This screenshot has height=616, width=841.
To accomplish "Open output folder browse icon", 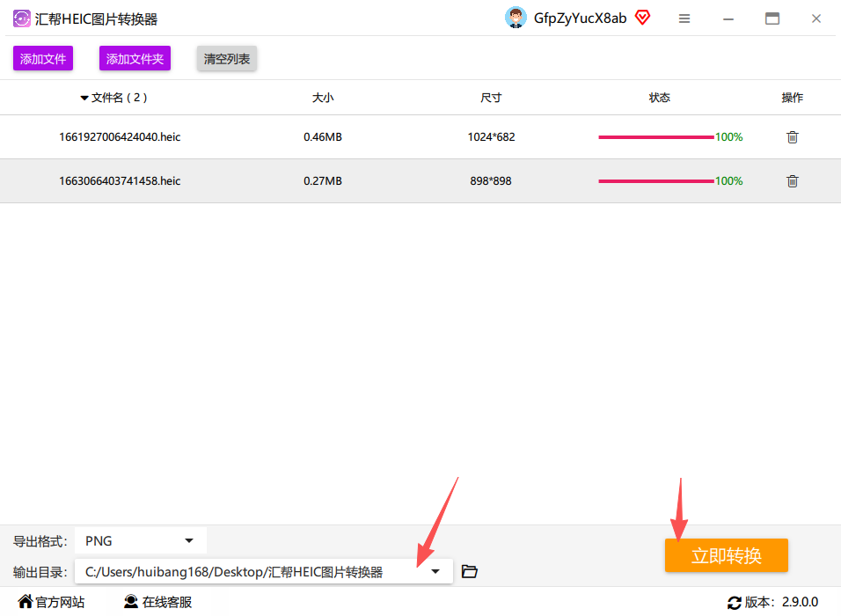I will click(469, 571).
